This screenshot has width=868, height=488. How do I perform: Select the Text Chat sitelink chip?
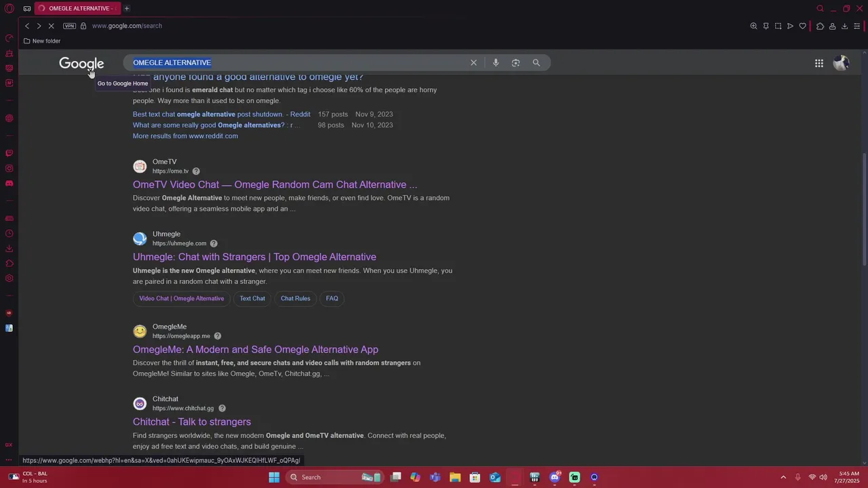coord(252,298)
